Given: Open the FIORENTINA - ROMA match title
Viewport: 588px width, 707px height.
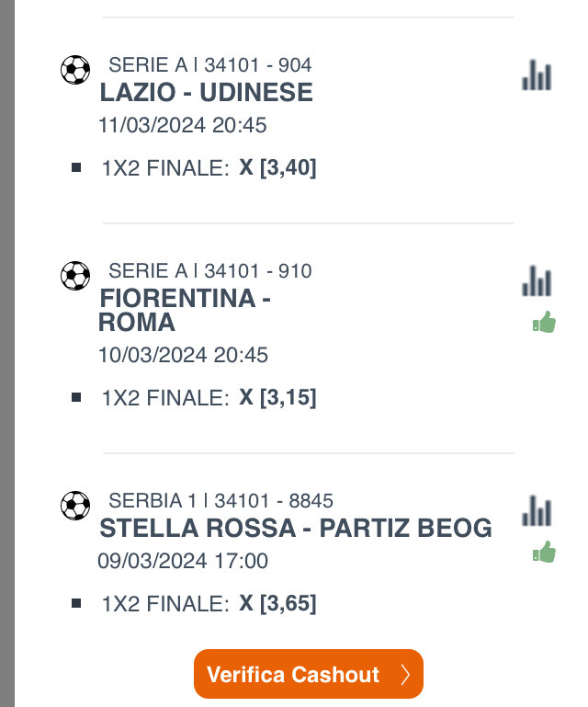Looking at the screenshot, I should pyautogui.click(x=185, y=310).
